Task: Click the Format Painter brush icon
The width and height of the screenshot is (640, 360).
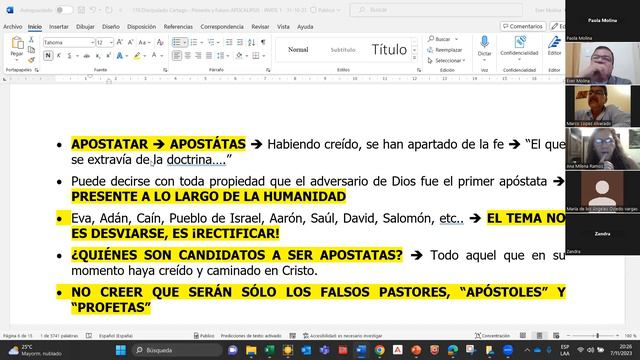Action: pos(31,60)
